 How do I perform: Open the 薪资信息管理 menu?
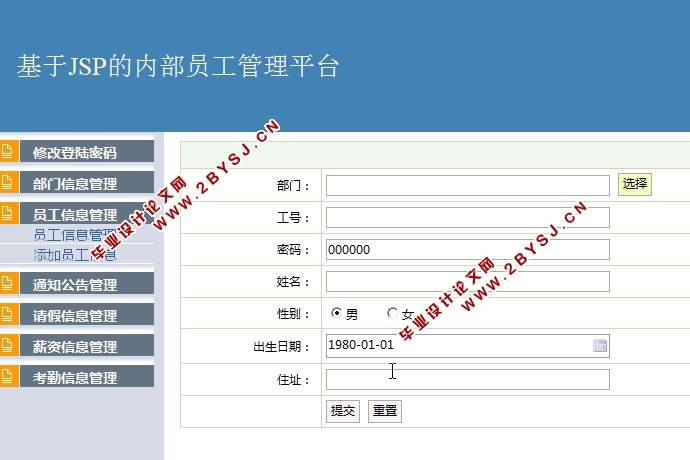[87, 345]
